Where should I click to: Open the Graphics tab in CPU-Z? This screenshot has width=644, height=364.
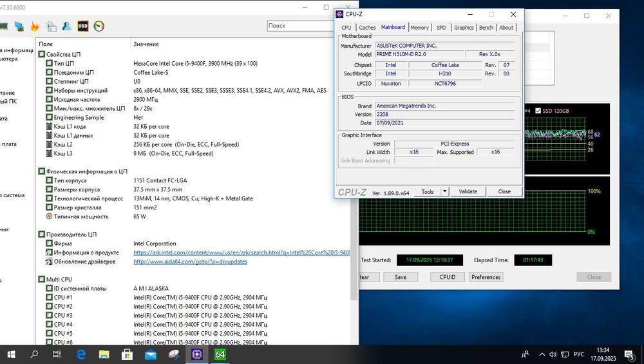pos(464,28)
